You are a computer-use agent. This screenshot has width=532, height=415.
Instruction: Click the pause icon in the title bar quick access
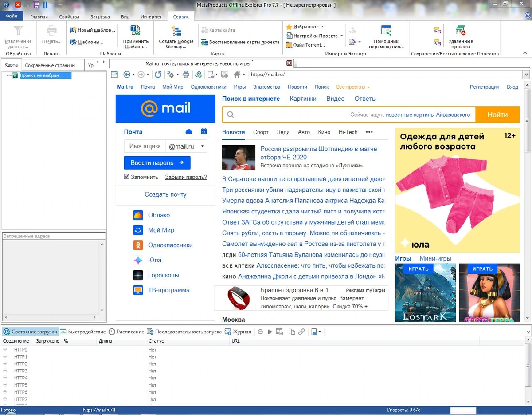click(45, 4)
